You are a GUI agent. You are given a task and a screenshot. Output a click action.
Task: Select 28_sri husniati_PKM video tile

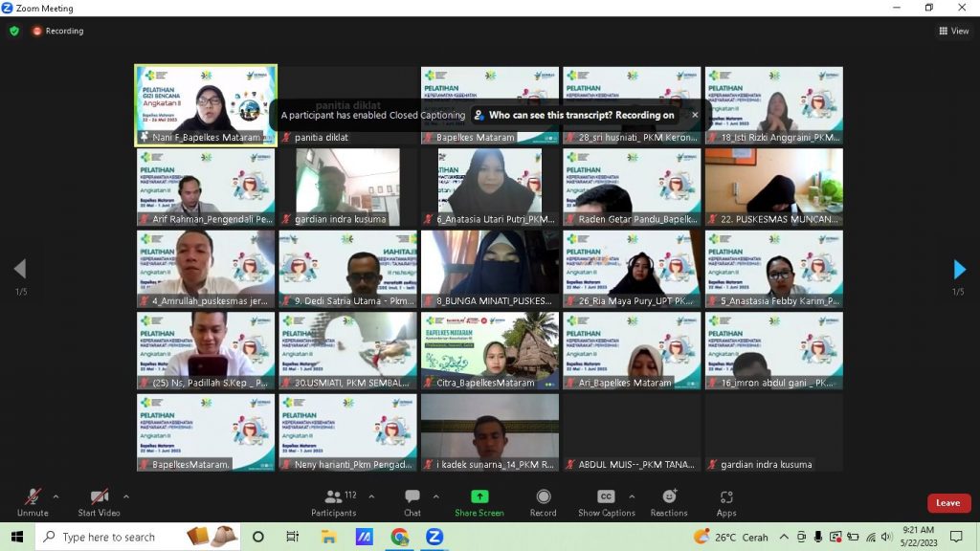tap(632, 105)
